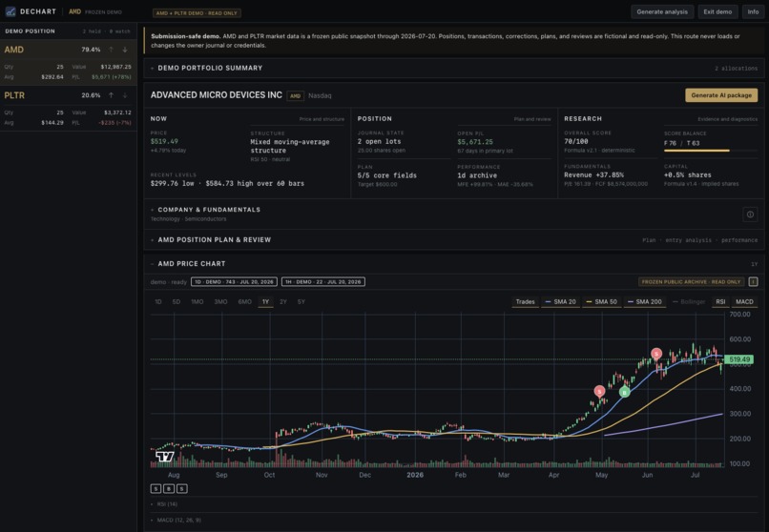Screen dimensions: 769x532
Task: Click Open P/L value $5,671.25
Action: tap(475, 142)
